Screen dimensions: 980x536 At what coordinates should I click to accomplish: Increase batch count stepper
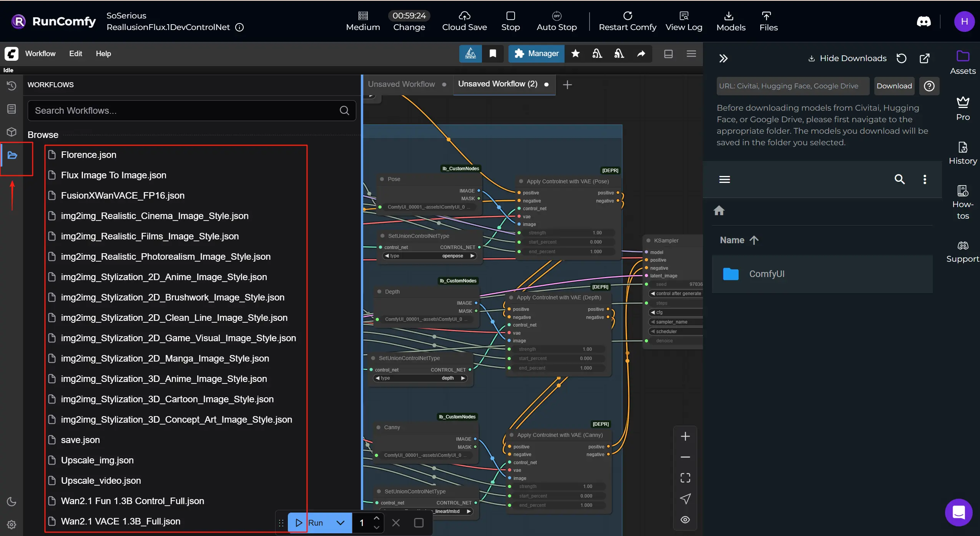tap(376, 518)
